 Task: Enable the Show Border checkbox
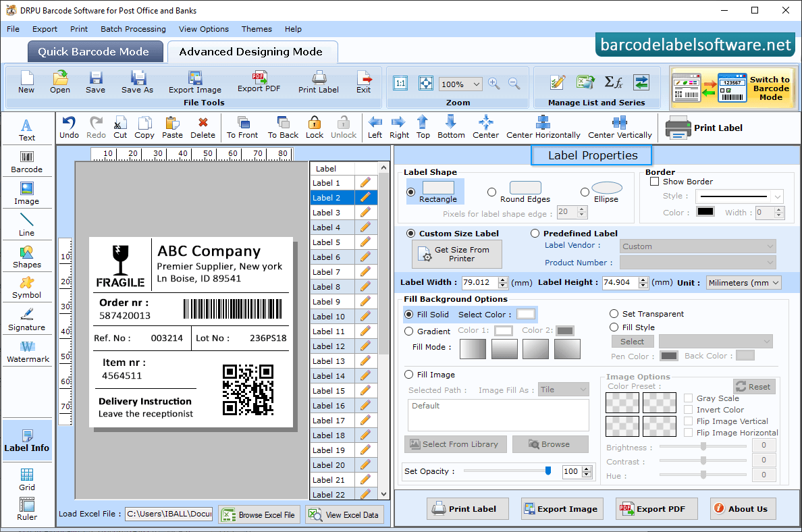(x=654, y=181)
